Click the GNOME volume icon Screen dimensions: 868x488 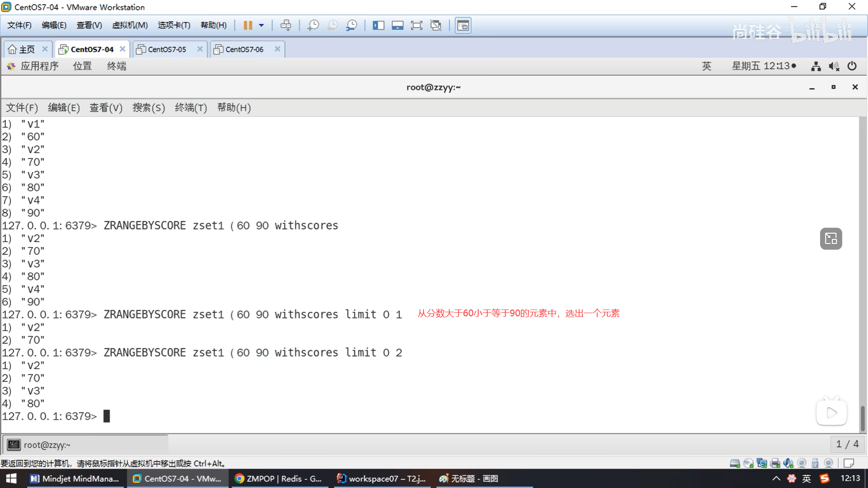(834, 66)
